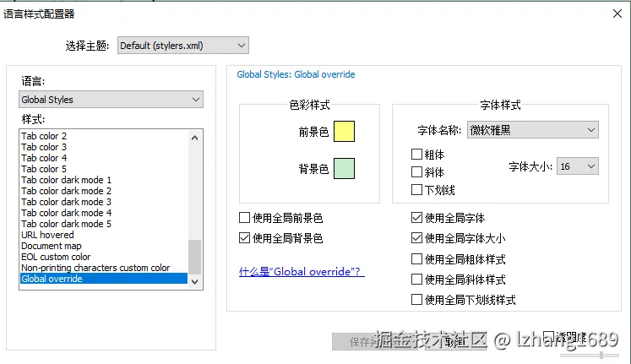Select Tab color 2 style
631x364 pixels.
tap(104, 136)
